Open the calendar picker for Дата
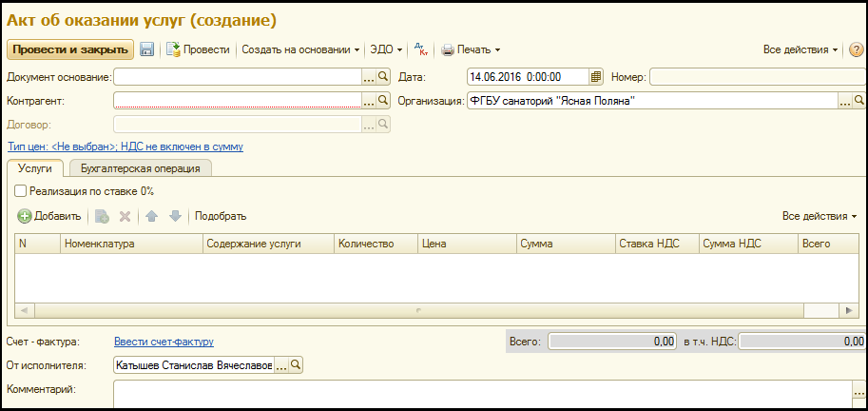This screenshot has width=868, height=411. click(596, 77)
